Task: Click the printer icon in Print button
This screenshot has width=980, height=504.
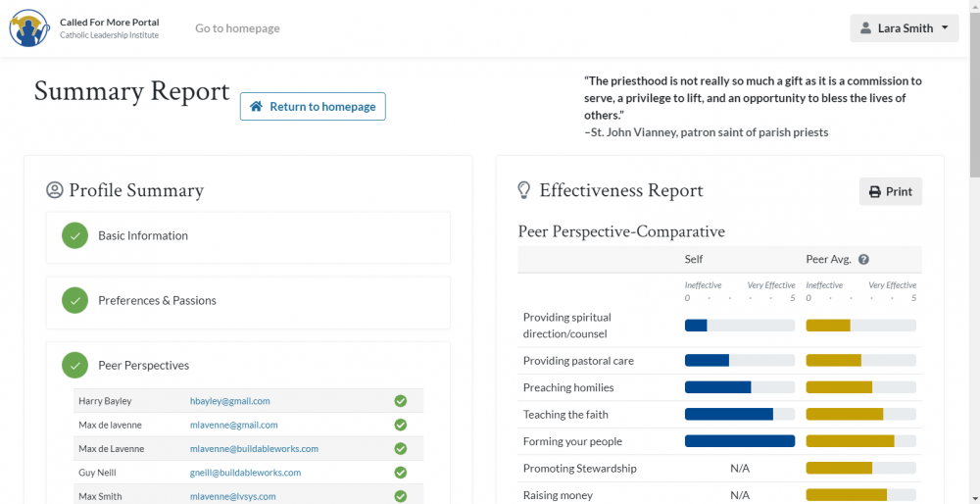Action: tap(875, 192)
